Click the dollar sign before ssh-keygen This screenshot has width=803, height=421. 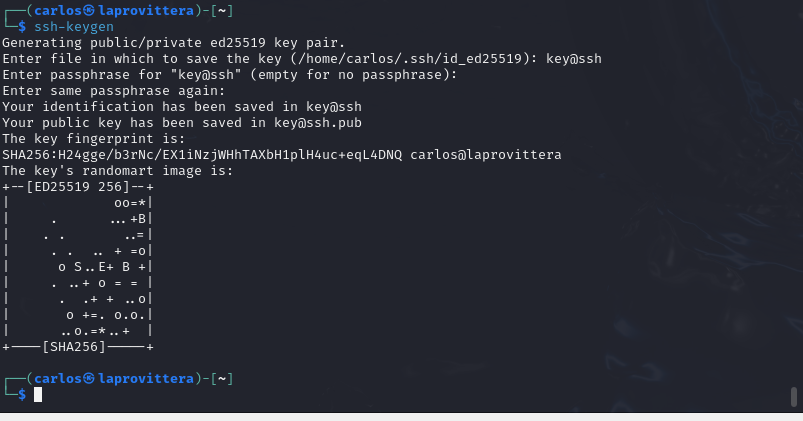(x=22, y=27)
